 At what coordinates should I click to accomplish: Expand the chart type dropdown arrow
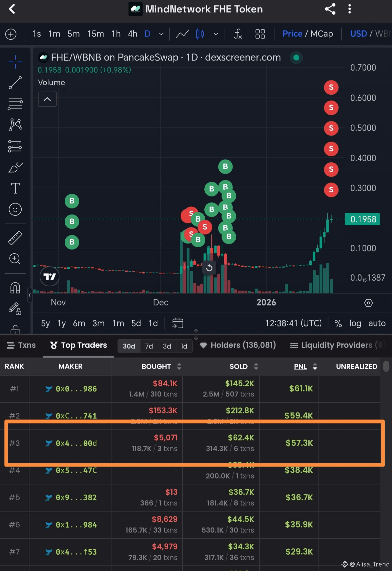216,34
